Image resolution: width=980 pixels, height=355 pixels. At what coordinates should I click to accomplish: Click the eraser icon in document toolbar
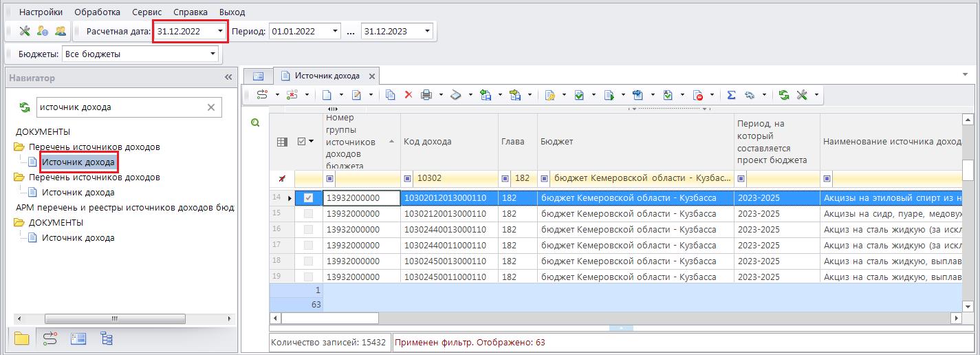coord(455,95)
